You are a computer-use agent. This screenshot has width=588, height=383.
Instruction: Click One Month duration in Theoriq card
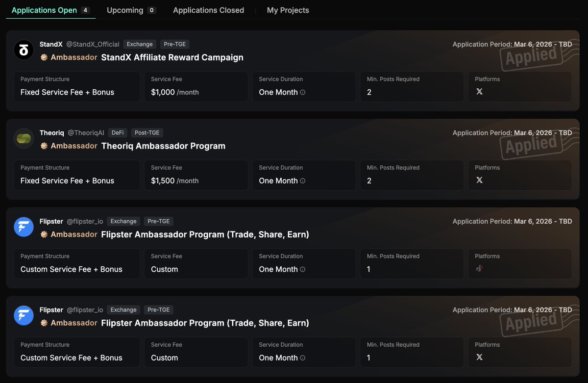278,180
